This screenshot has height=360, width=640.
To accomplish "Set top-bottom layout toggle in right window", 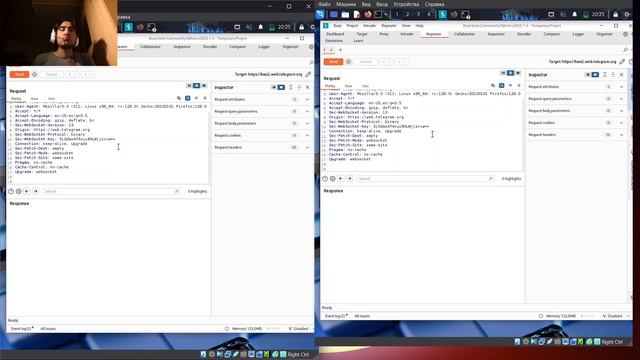I will (510, 73).
